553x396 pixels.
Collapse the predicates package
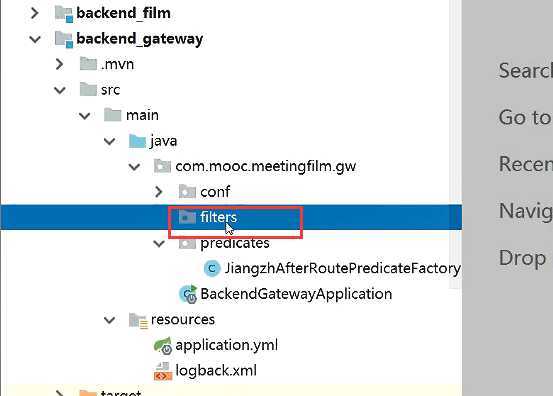[159, 243]
